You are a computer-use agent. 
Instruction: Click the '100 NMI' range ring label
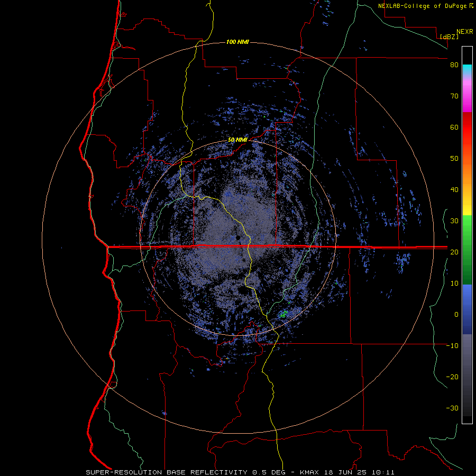[237, 42]
